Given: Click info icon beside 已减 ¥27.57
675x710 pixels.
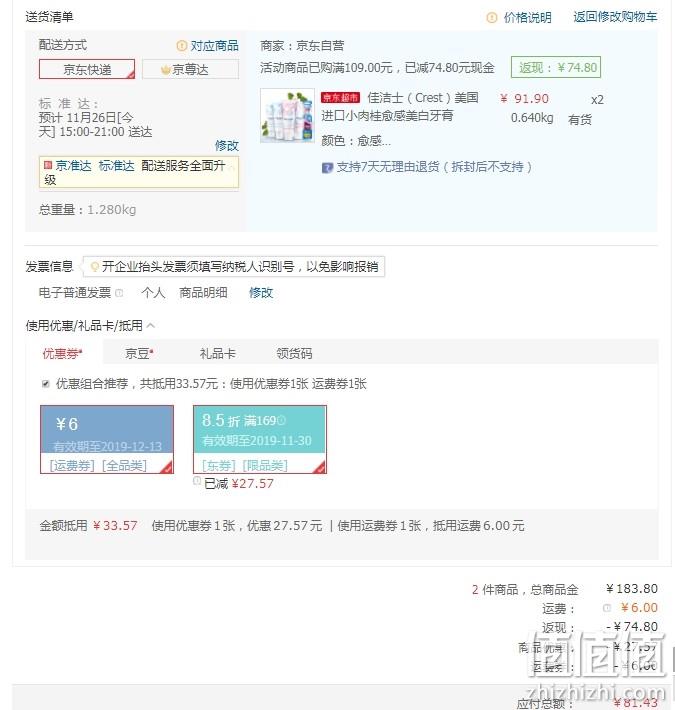Looking at the screenshot, I should pos(197,481).
